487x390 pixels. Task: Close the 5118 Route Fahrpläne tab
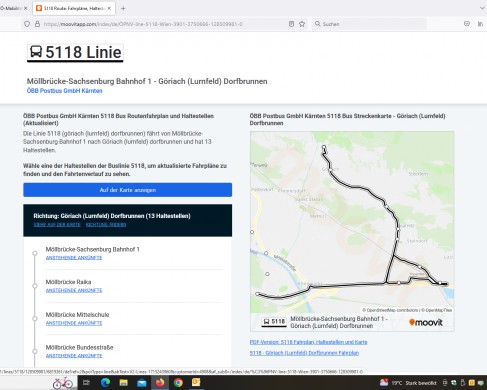[x=109, y=8]
